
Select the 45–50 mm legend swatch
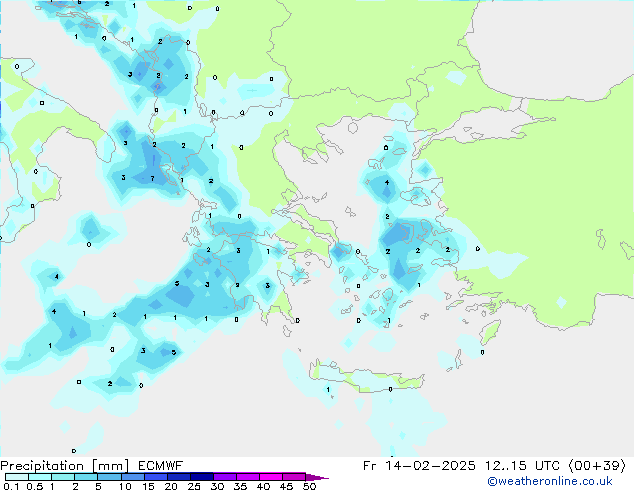294,477
